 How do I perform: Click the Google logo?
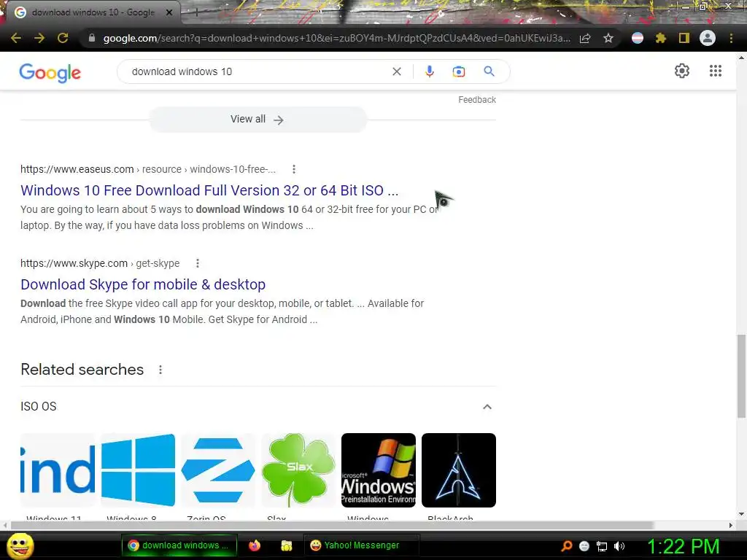pos(50,72)
